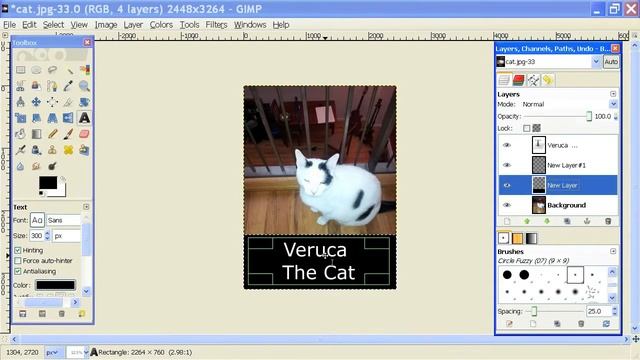
Task: Delete the selected layer
Action: point(608,221)
